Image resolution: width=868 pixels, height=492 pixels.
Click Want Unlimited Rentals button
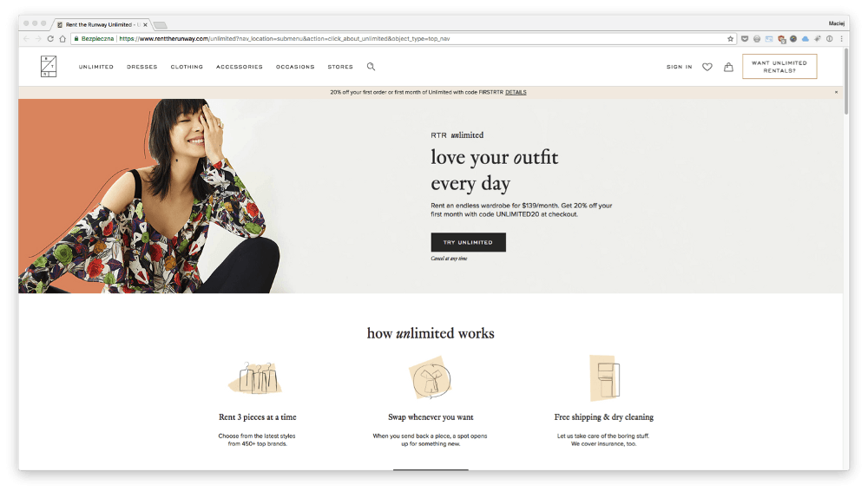pyautogui.click(x=779, y=67)
